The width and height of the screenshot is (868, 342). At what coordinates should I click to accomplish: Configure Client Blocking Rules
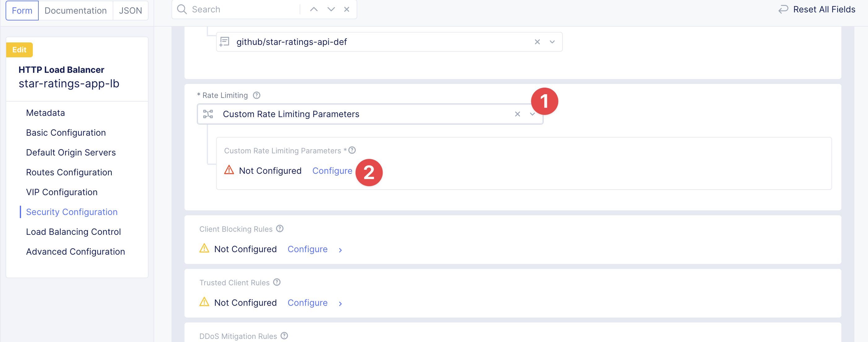coord(307,249)
